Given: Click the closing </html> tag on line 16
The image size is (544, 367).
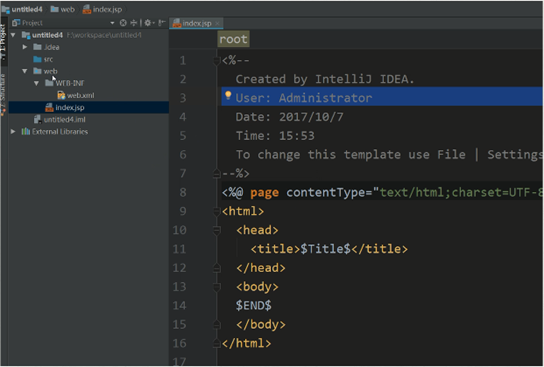Looking at the screenshot, I should [246, 343].
